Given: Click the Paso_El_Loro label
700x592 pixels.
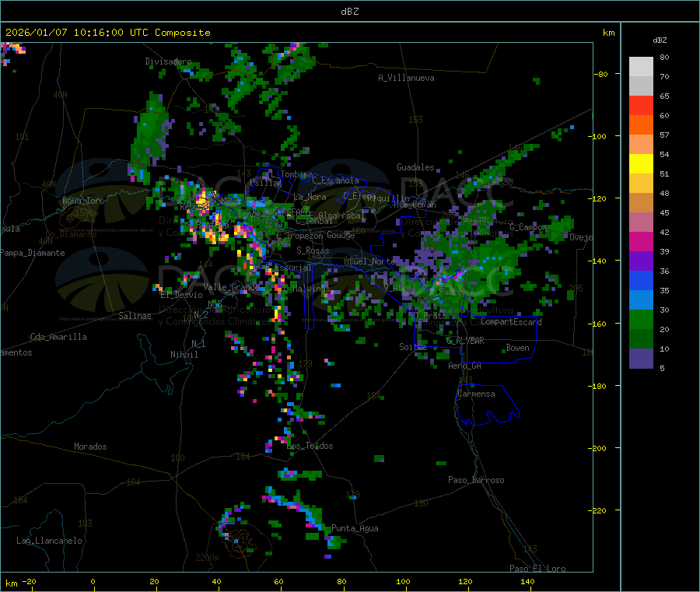Looking at the screenshot, I should pyautogui.click(x=538, y=569).
